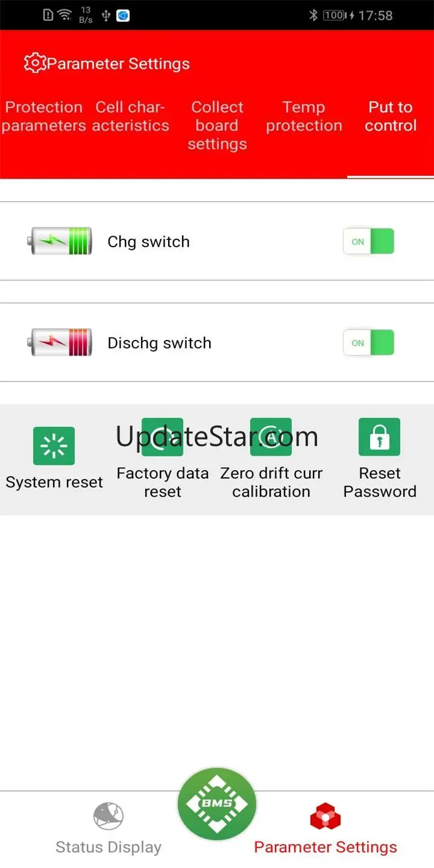This screenshot has height=868, width=434.
Task: Select Collect board settings tab
Action: click(x=217, y=125)
